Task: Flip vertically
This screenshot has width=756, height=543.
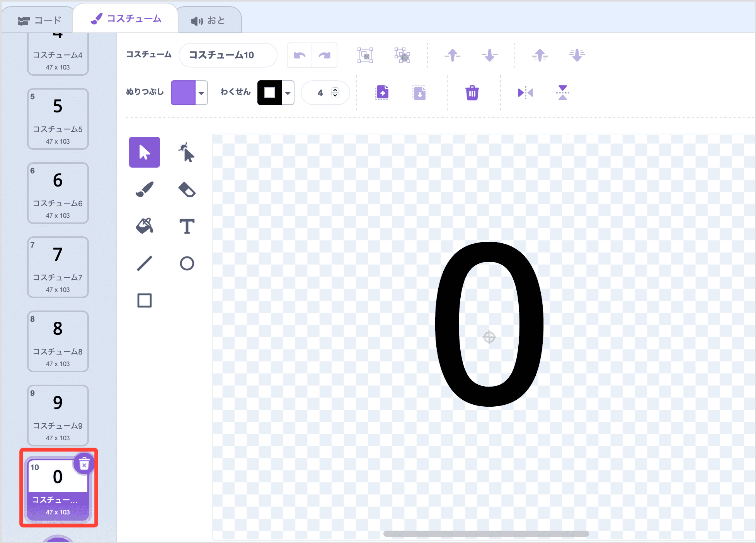Action: [563, 93]
